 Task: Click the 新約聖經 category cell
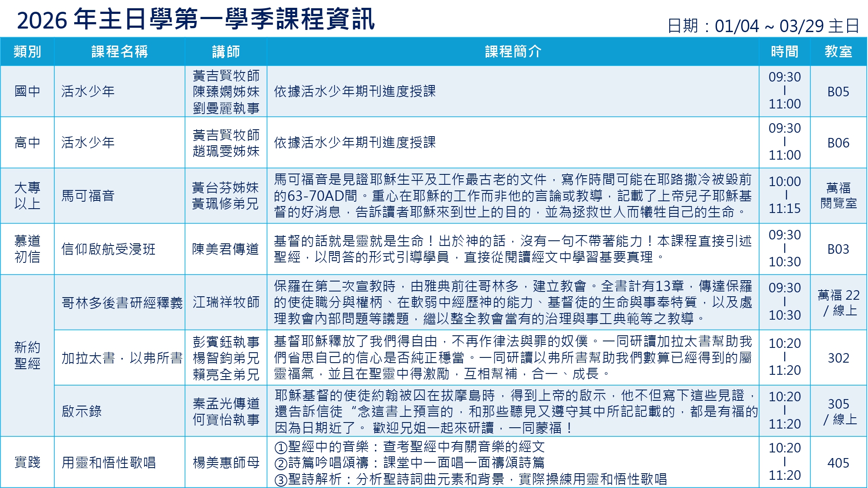click(x=27, y=355)
